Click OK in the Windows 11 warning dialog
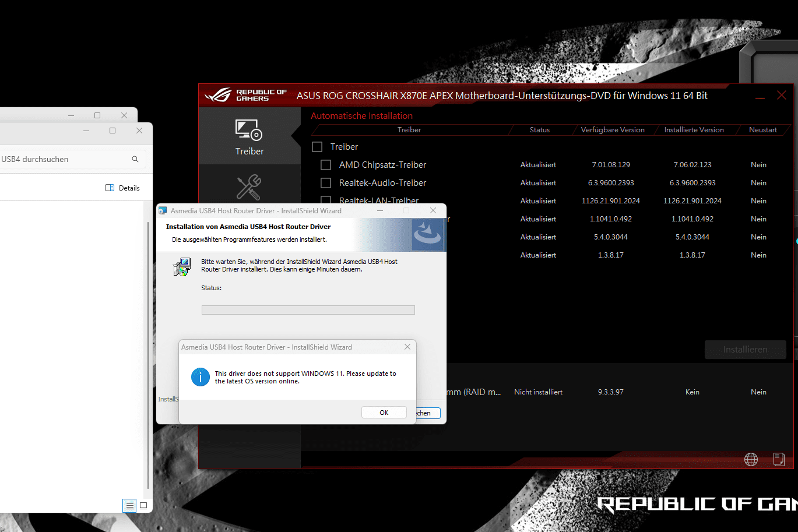The height and width of the screenshot is (532, 798). coord(384,413)
